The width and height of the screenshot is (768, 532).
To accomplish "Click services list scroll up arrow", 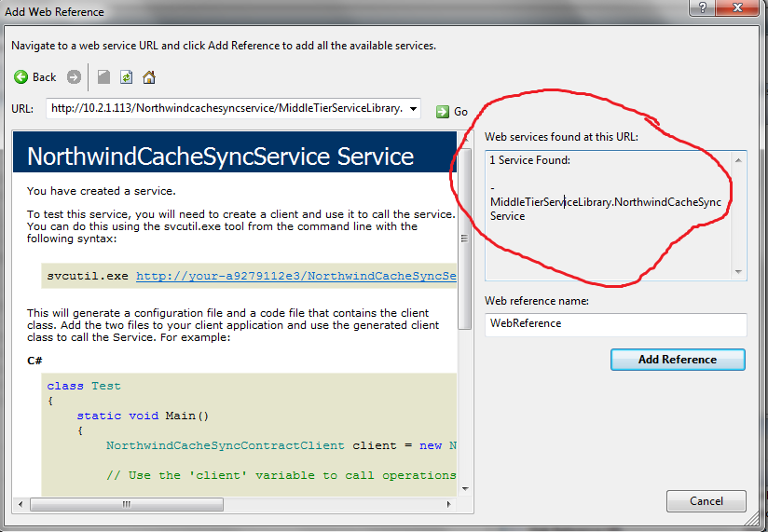I will point(738,160).
